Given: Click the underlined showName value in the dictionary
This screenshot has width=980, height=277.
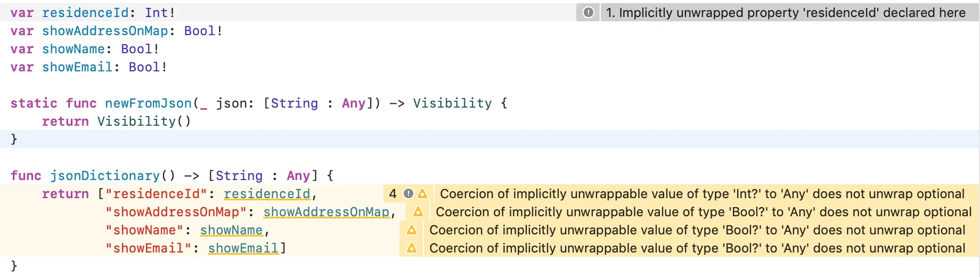Looking at the screenshot, I should click(231, 230).
